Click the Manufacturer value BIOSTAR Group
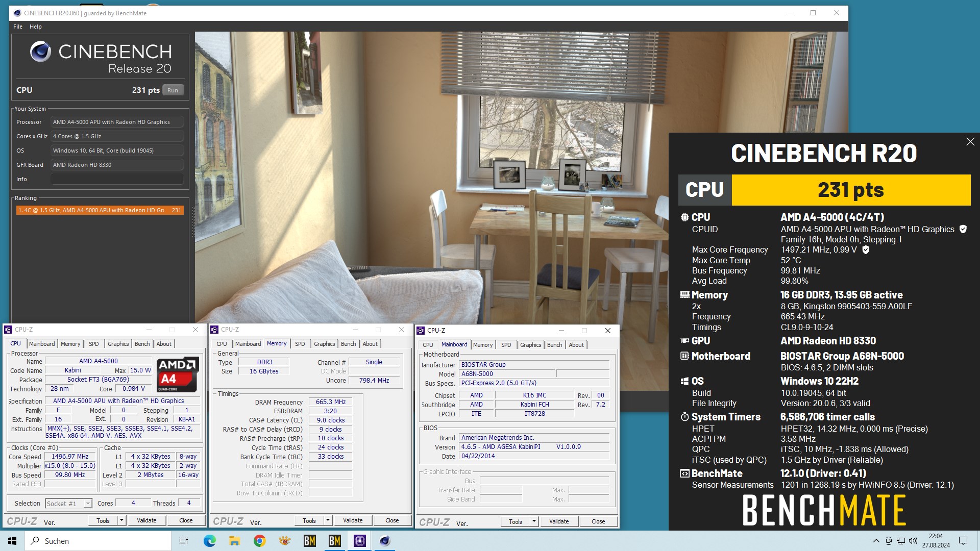The image size is (980, 551). point(534,365)
